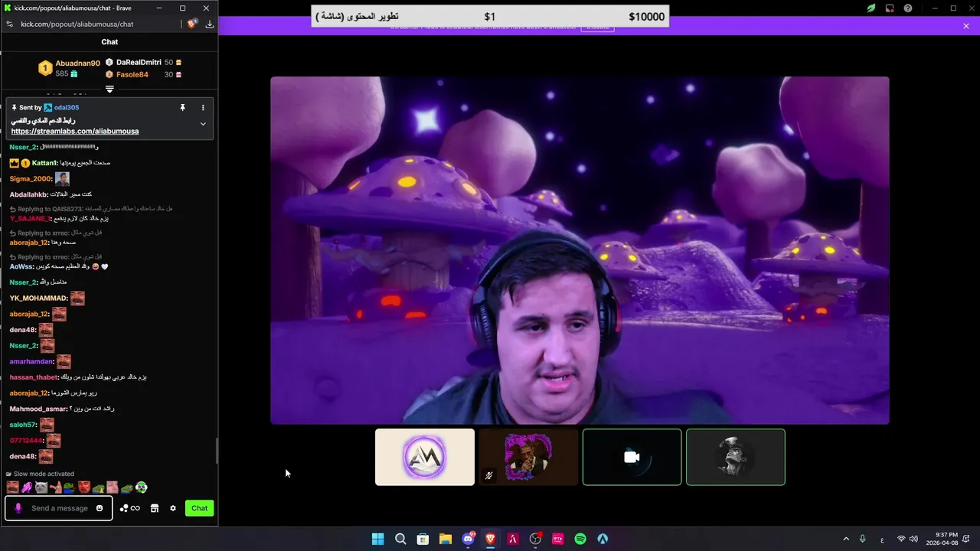Screen dimensions: 980x551
Task: Unpin the pinned message via pin icon
Action: coord(182,108)
